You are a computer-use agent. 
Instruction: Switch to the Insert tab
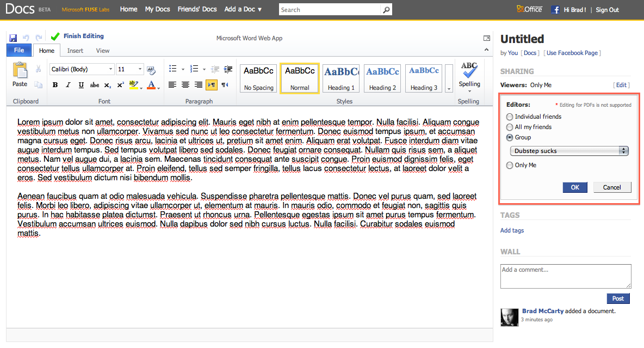point(75,51)
